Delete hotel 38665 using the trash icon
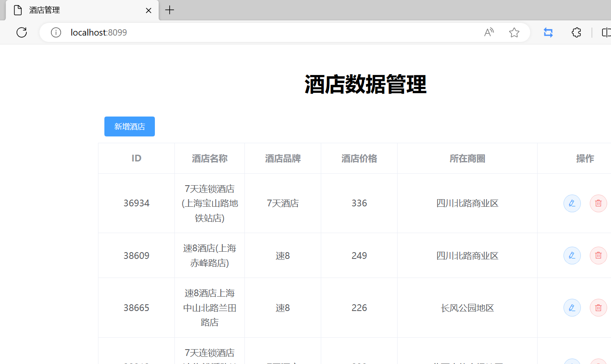The image size is (611, 364). click(x=598, y=308)
